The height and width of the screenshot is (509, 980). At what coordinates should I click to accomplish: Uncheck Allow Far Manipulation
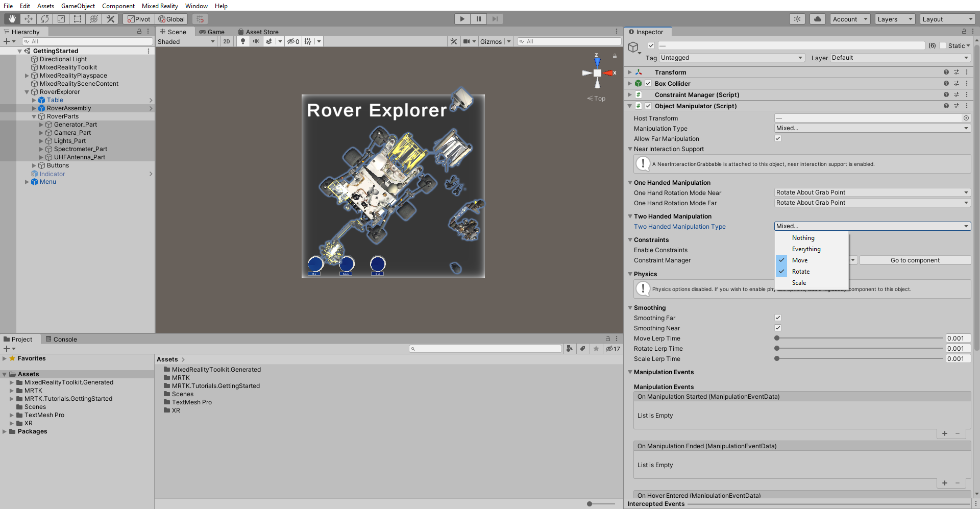pos(777,138)
